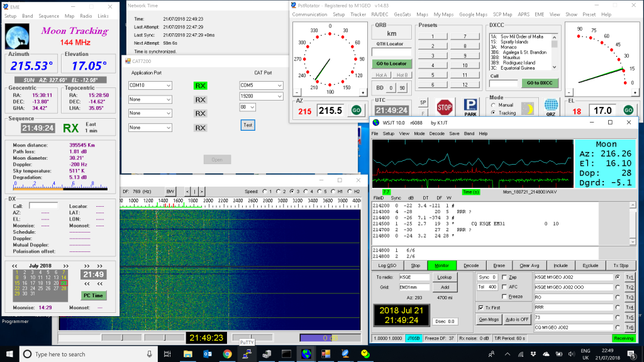Click the Call input field in EME DX panel
The width and height of the screenshot is (644, 362).
[43, 206]
